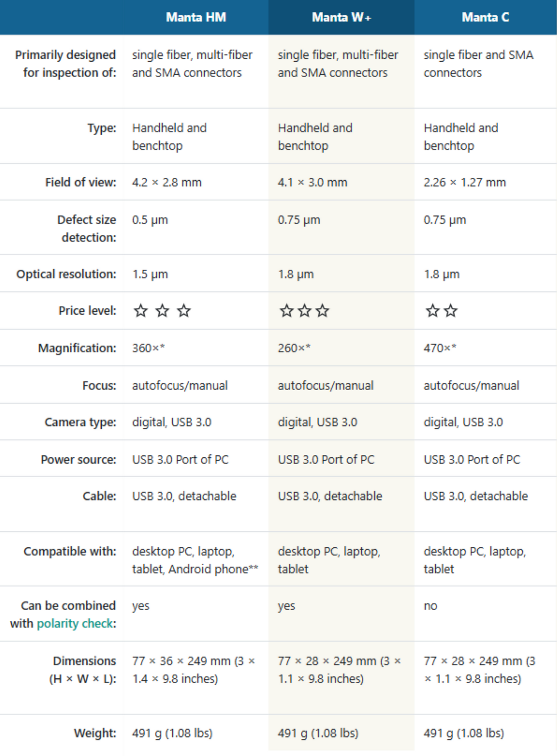Select the Manta C column header

(485, 17)
